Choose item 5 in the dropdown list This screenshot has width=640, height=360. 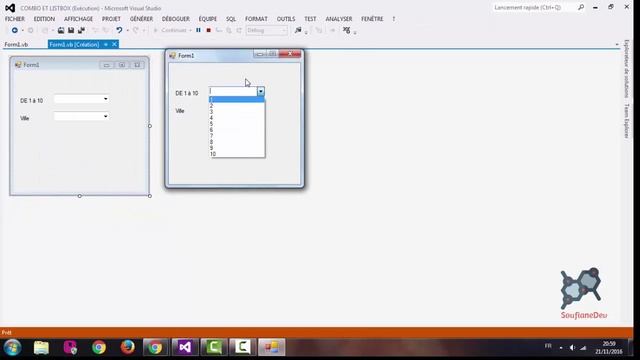pos(237,124)
